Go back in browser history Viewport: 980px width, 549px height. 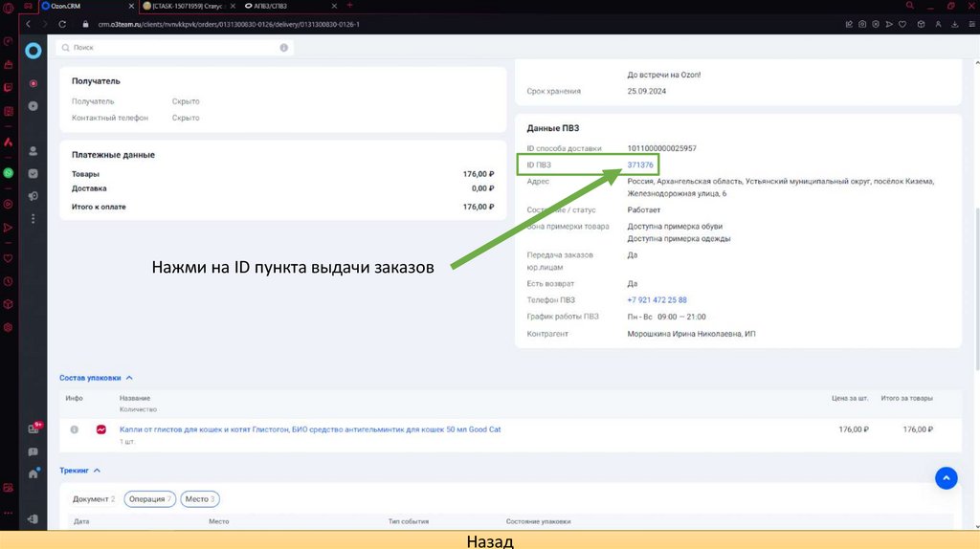pos(28,24)
